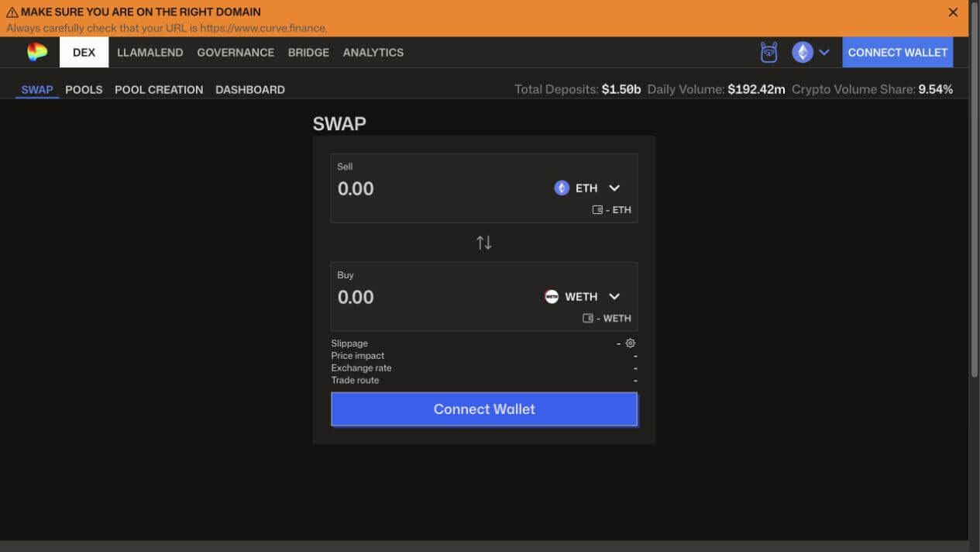This screenshot has height=552, width=980.
Task: Switch to the DEX tab
Action: pyautogui.click(x=84, y=53)
